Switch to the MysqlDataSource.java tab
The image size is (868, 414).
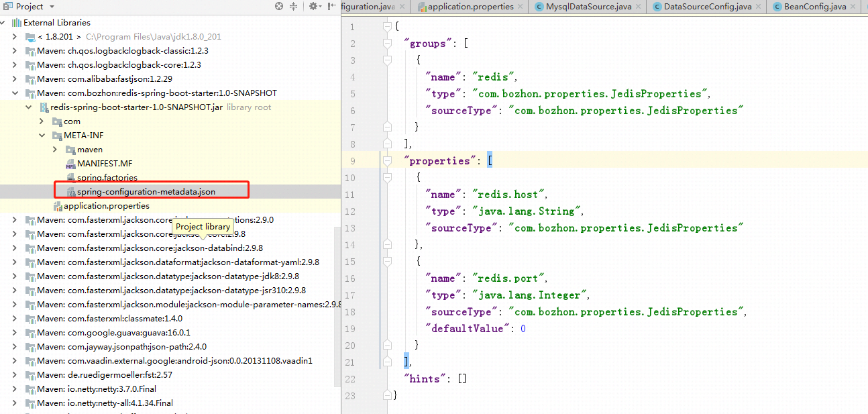point(588,7)
